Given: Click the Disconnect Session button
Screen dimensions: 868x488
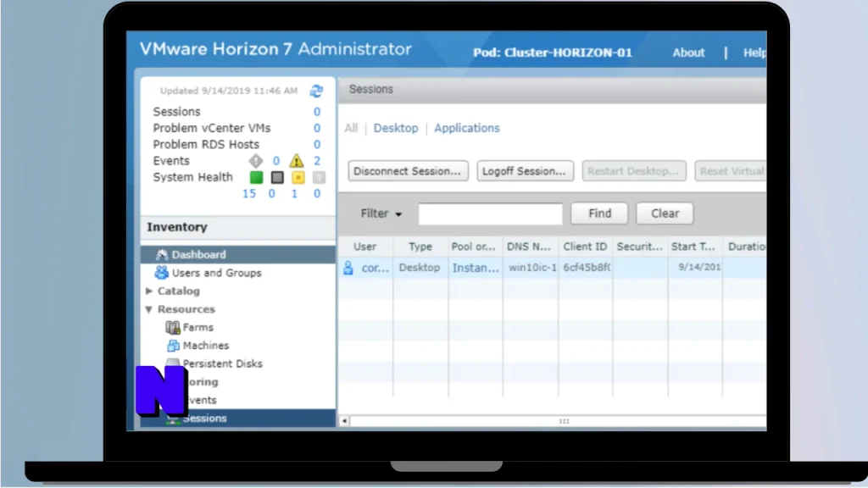Looking at the screenshot, I should click(408, 171).
